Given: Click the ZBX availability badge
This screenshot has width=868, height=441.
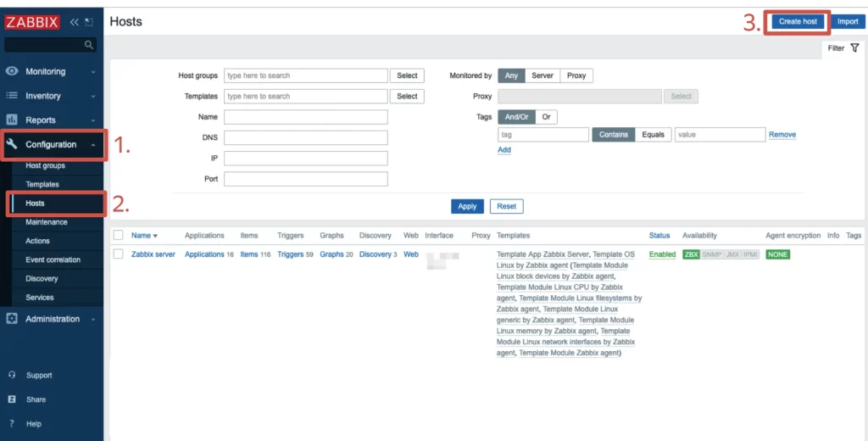Looking at the screenshot, I should pyautogui.click(x=692, y=254).
